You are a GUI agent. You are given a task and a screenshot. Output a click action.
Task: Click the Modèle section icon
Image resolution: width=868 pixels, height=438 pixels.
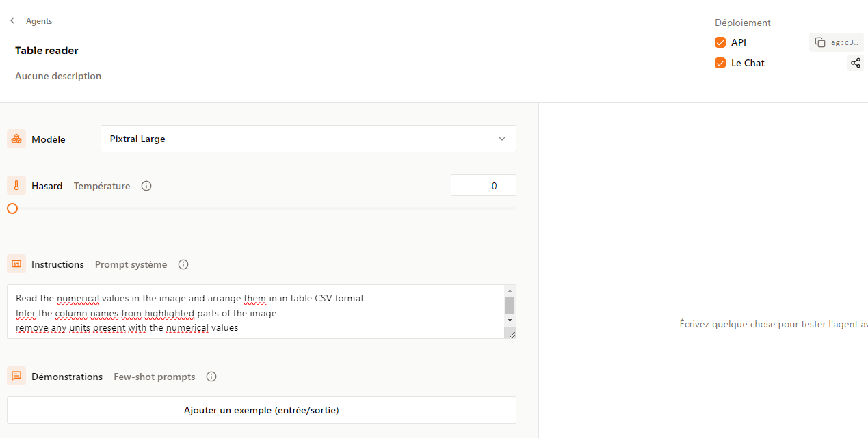(x=16, y=139)
